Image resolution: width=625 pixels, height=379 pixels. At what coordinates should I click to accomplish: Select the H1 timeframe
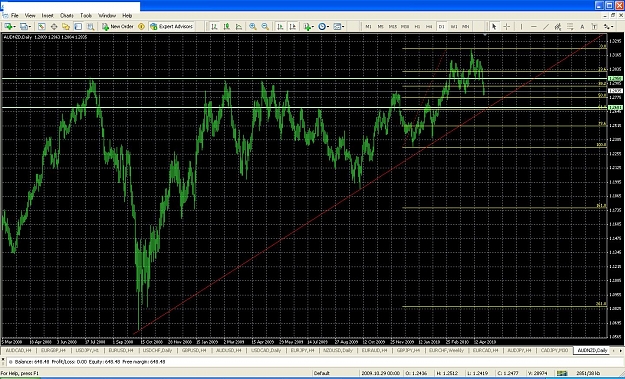point(417,26)
